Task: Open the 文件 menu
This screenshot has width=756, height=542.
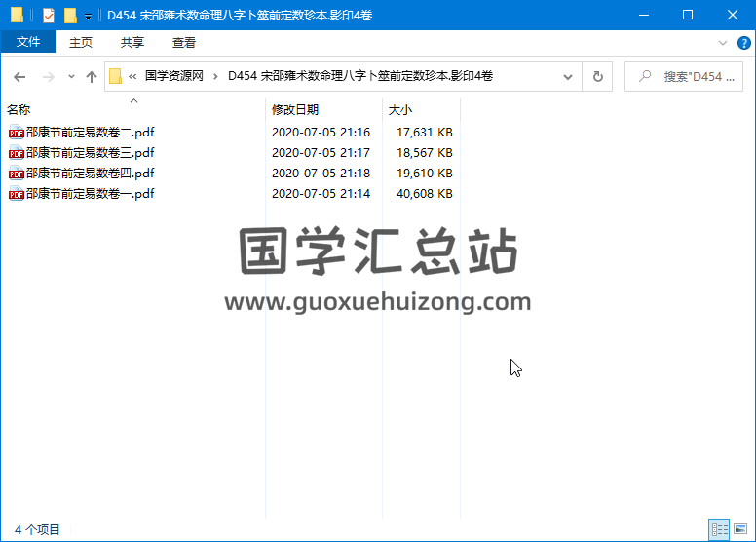Action: (28, 43)
